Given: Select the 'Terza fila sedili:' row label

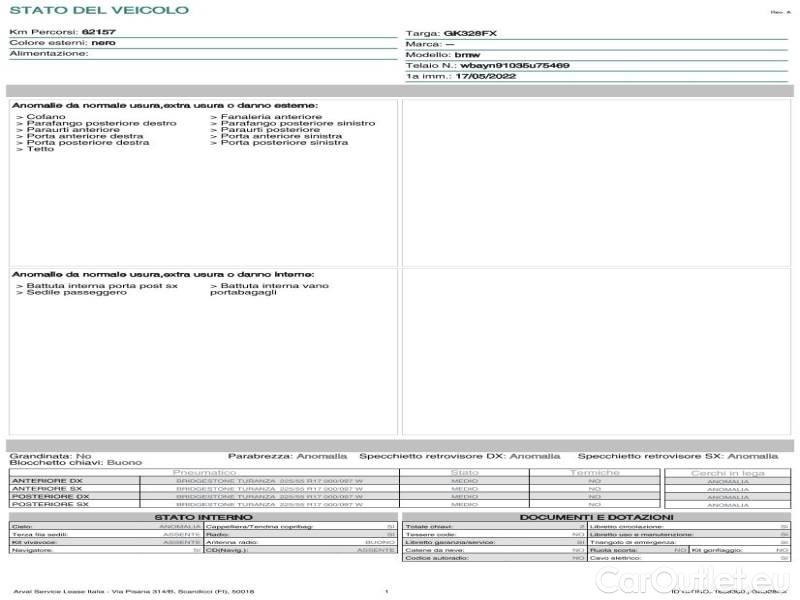Looking at the screenshot, I should [40, 535].
